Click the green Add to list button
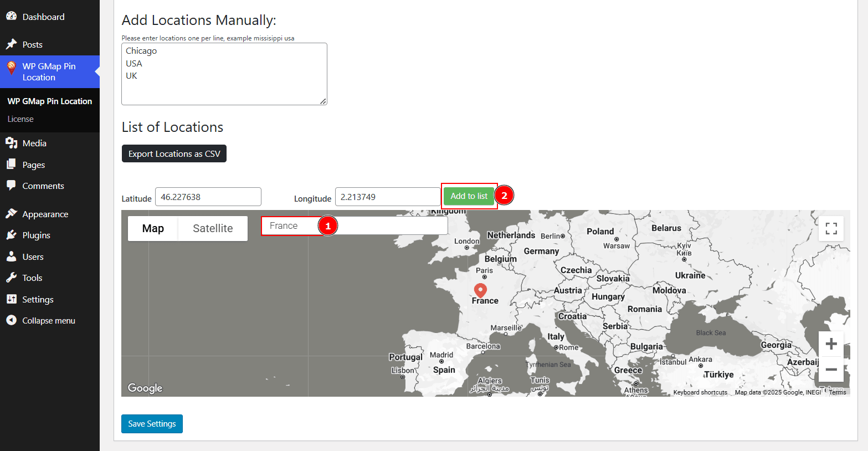 tap(469, 196)
